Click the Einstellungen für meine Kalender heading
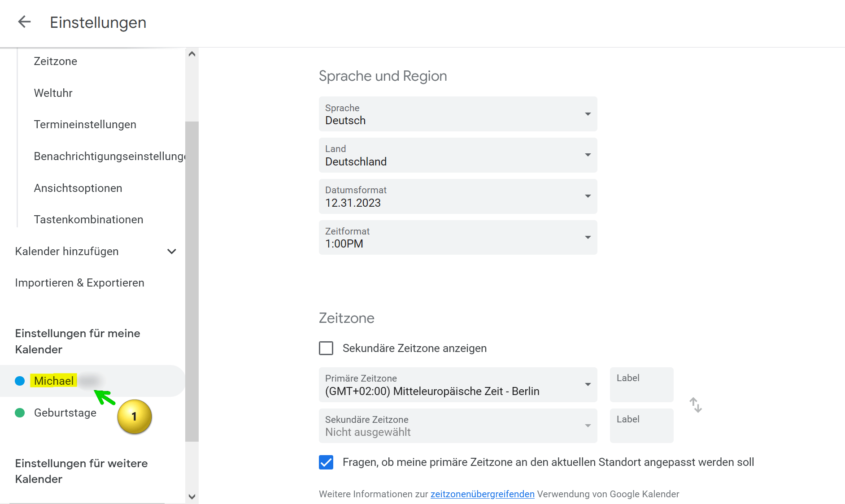This screenshot has width=845, height=504. click(78, 341)
